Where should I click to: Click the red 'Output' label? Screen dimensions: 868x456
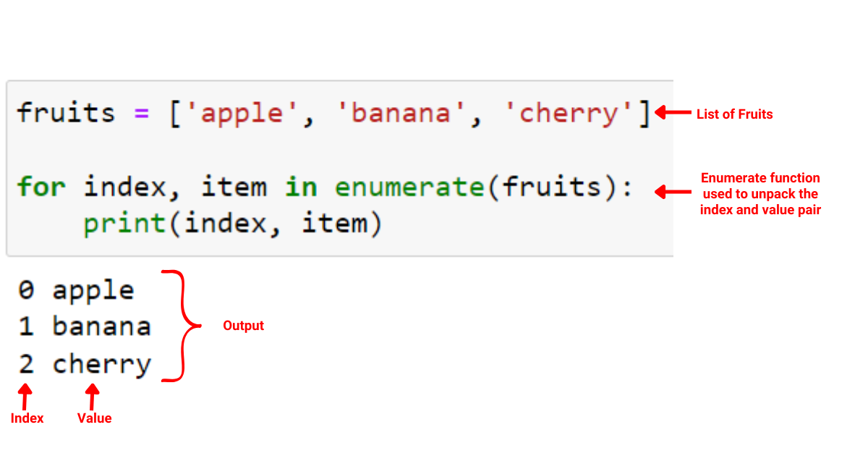point(243,326)
